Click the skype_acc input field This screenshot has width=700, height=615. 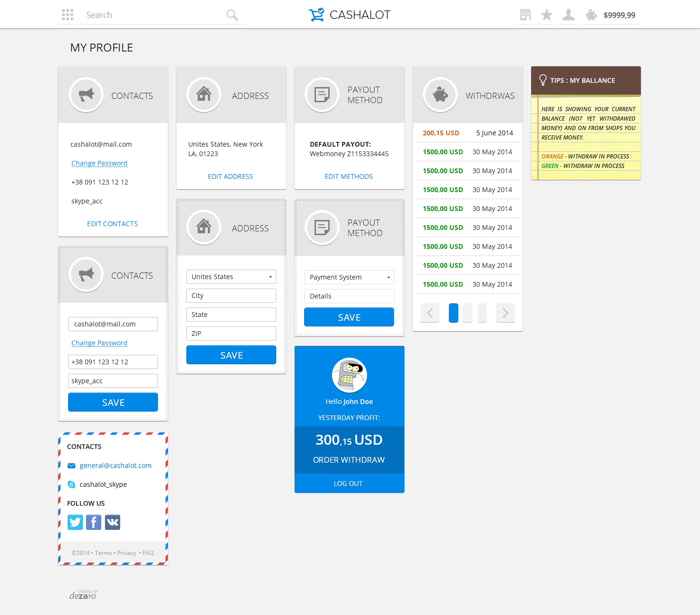113,381
